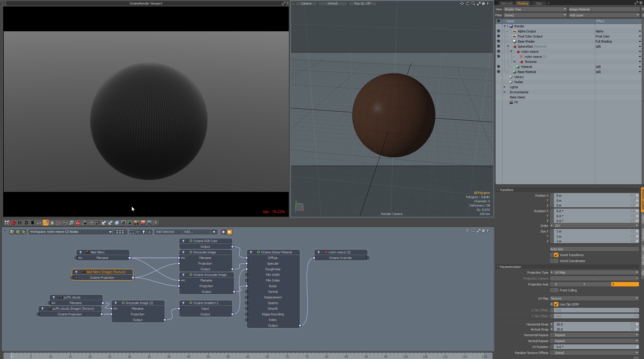Restart the render with refresh icon
The image size is (644, 359).
click(x=26, y=223)
